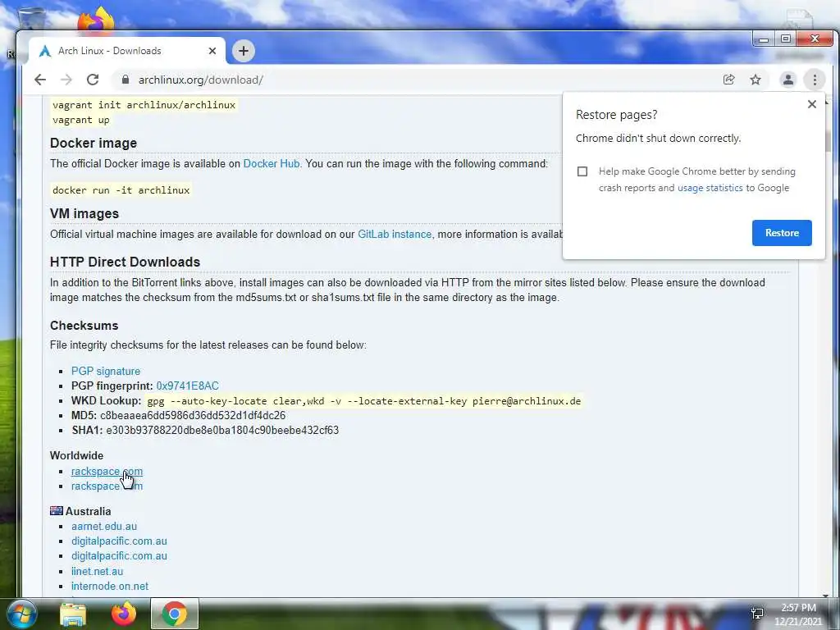
Task: Minimize the Chrome window
Action: [764, 39]
